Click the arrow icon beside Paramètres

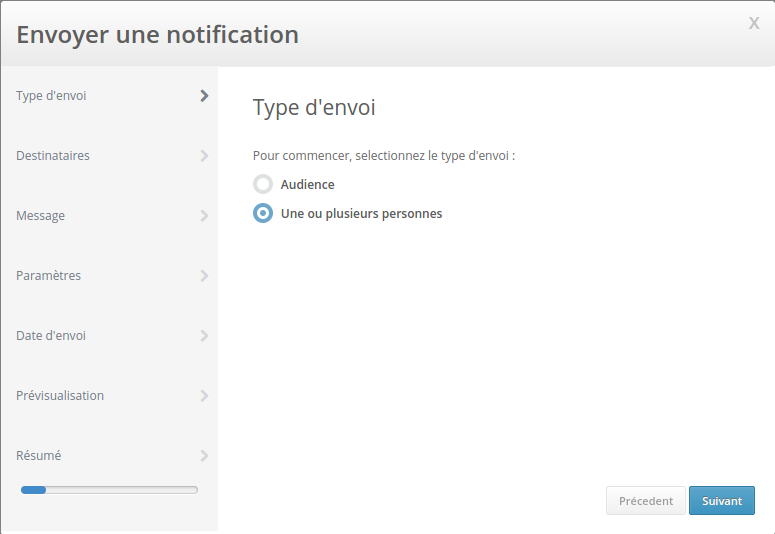point(204,276)
